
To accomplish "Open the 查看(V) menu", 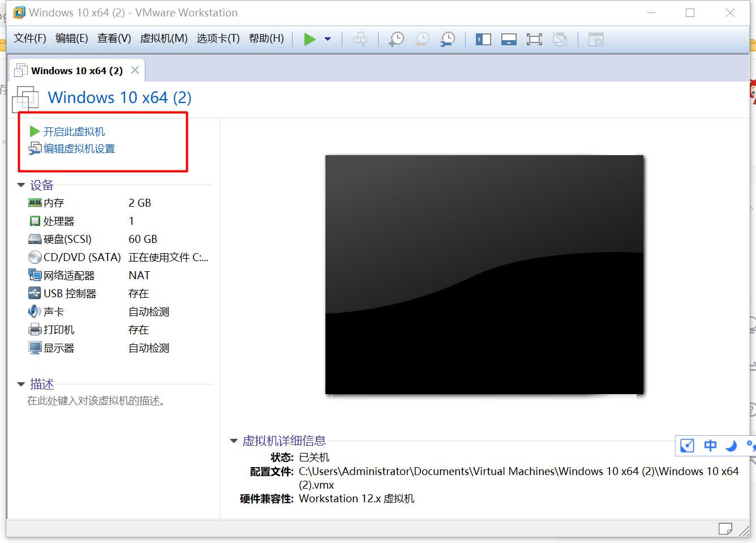I will [x=114, y=38].
